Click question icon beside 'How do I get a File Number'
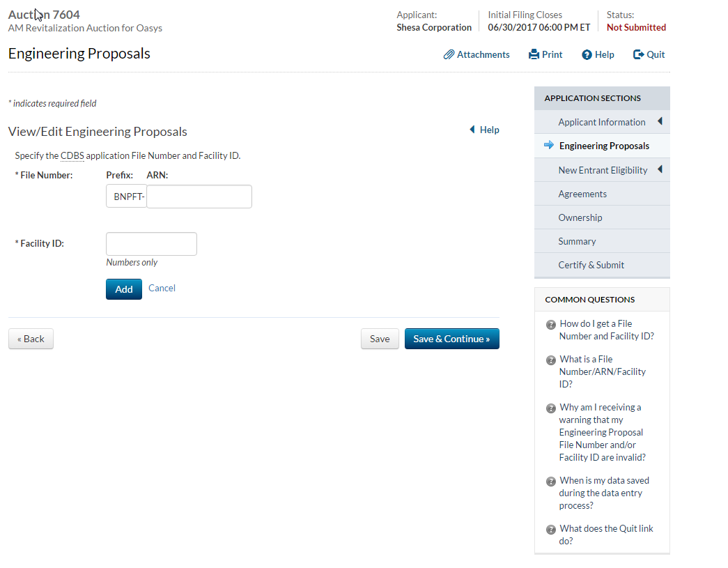Image resolution: width=728 pixels, height=568 pixels. [550, 324]
